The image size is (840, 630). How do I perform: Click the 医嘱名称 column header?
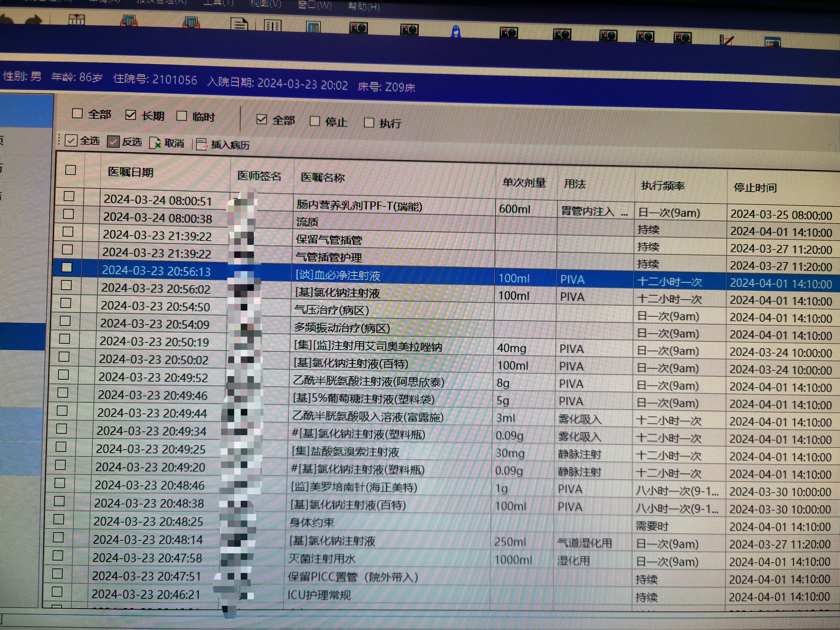323,177
